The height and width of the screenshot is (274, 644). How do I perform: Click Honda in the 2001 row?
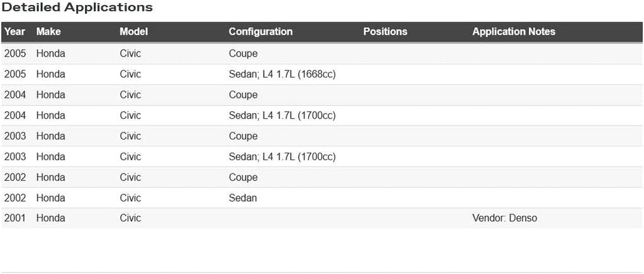point(50,218)
